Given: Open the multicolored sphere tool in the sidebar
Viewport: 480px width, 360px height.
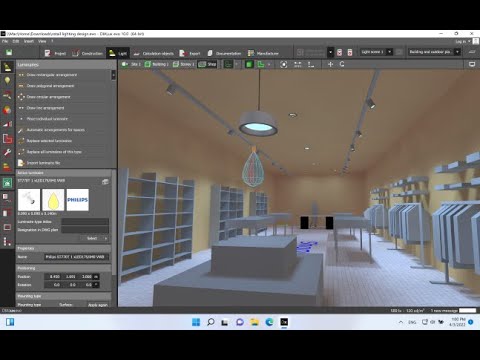Looking at the screenshot, I should click(7, 110).
